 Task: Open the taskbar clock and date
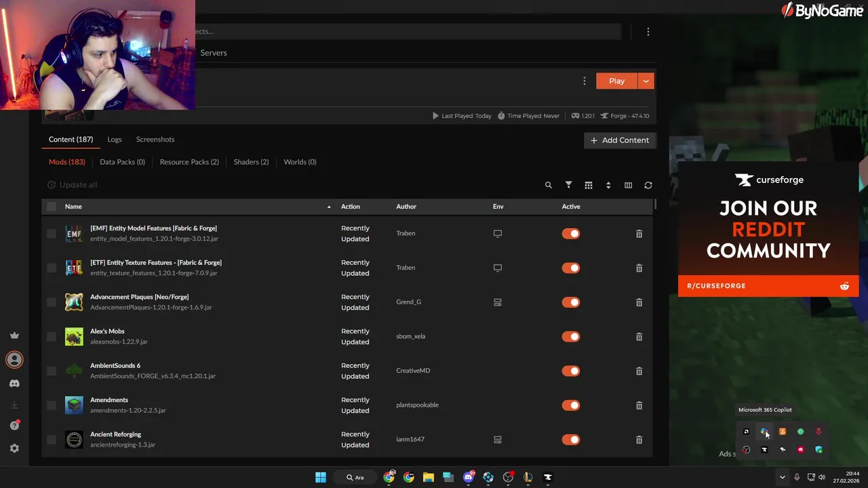click(x=848, y=477)
